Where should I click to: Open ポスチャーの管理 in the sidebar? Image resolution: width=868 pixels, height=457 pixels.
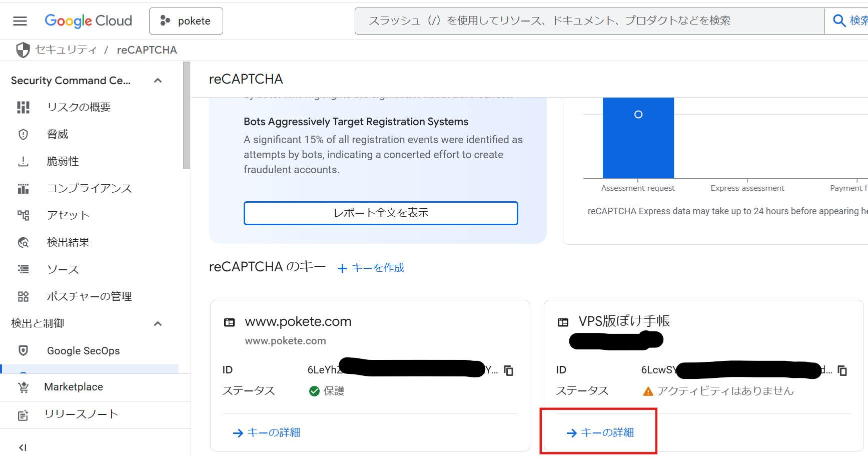click(x=90, y=296)
